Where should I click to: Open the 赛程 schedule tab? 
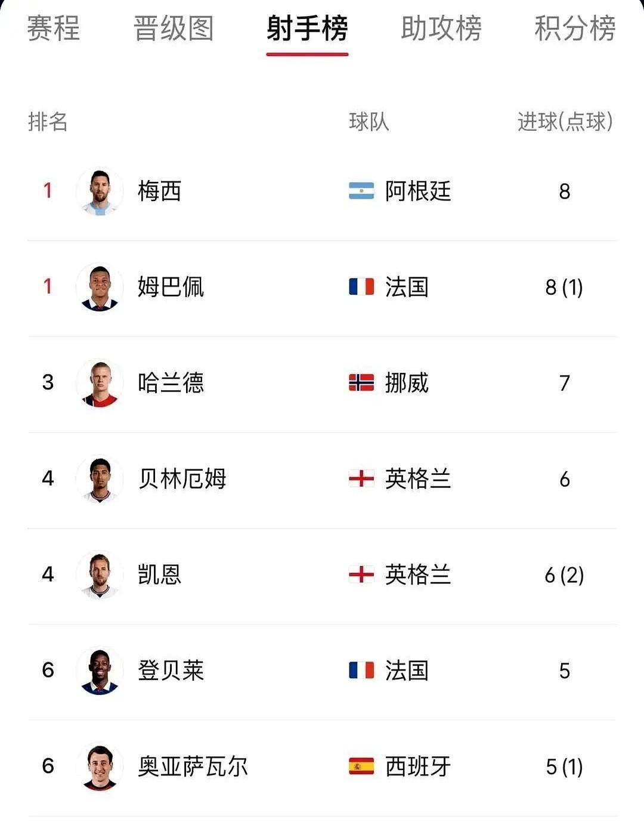pos(53,29)
